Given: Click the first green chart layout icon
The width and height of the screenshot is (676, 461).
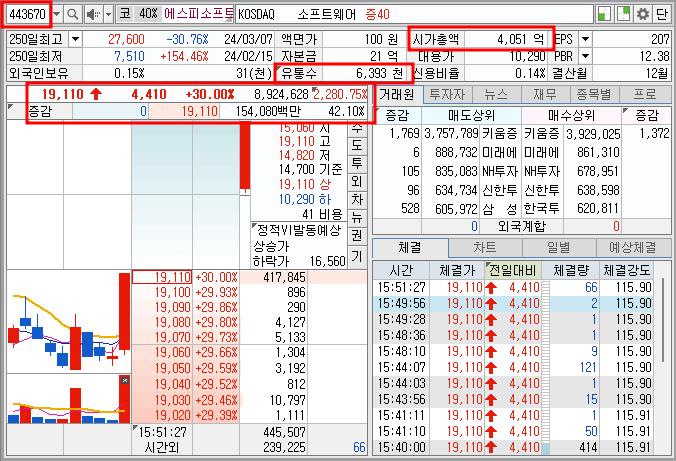Looking at the screenshot, I should 605,14.
